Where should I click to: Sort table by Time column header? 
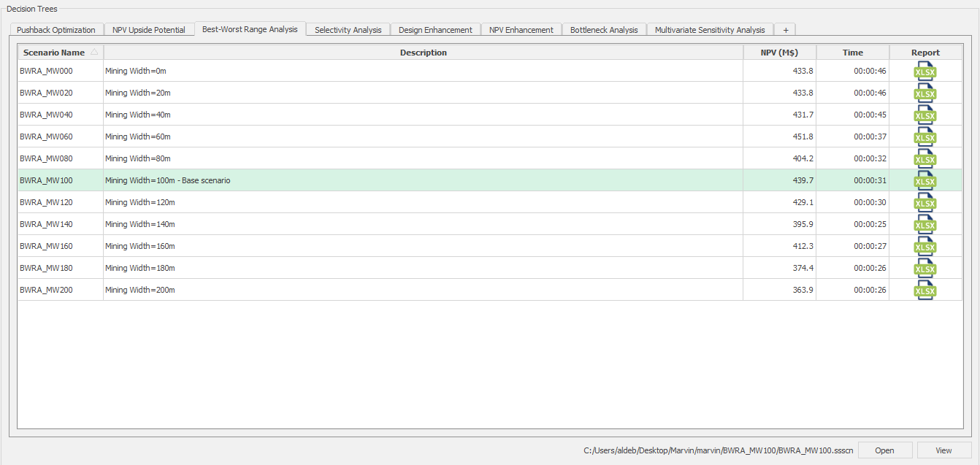point(852,53)
